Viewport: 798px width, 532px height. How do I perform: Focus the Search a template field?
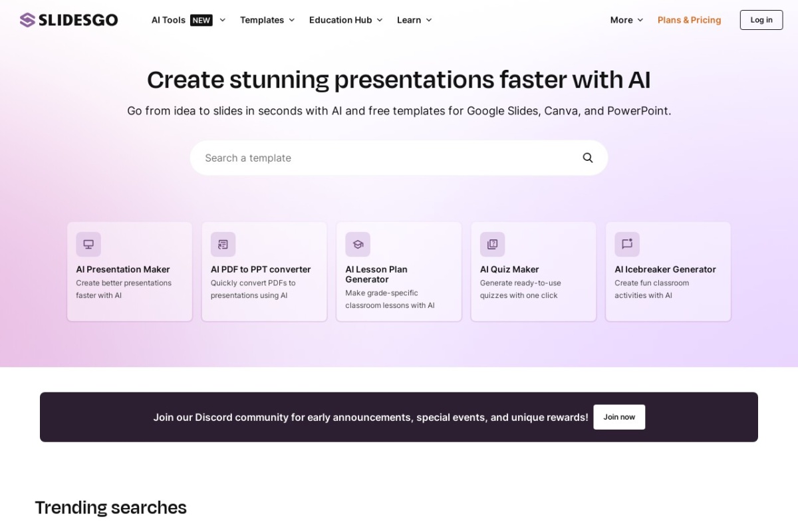tap(386, 158)
